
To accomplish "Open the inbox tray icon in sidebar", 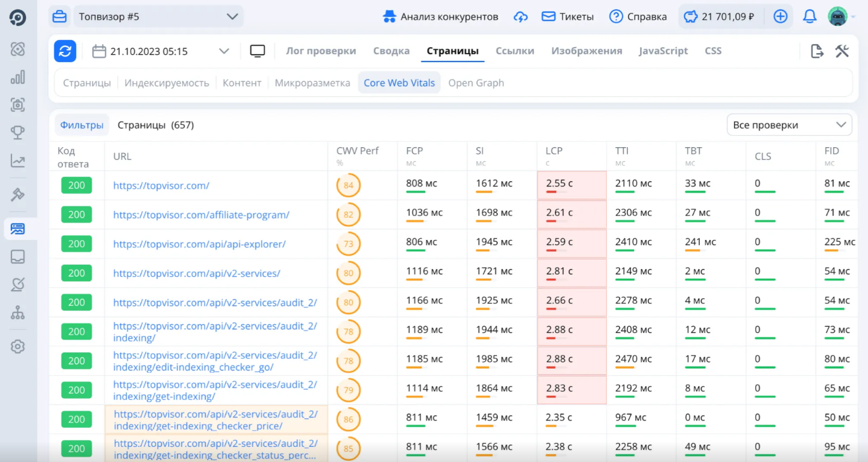I will click(17, 257).
